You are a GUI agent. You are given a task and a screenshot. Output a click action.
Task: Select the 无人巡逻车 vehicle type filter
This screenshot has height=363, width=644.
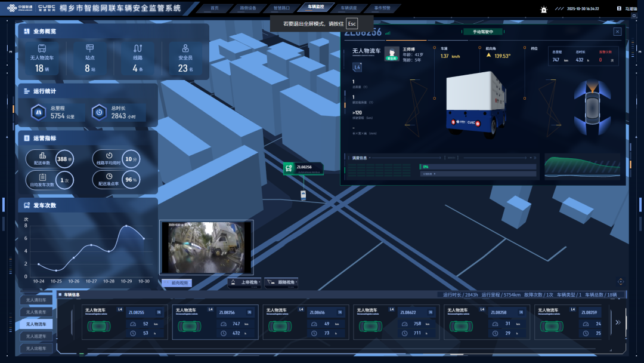pyautogui.click(x=36, y=336)
